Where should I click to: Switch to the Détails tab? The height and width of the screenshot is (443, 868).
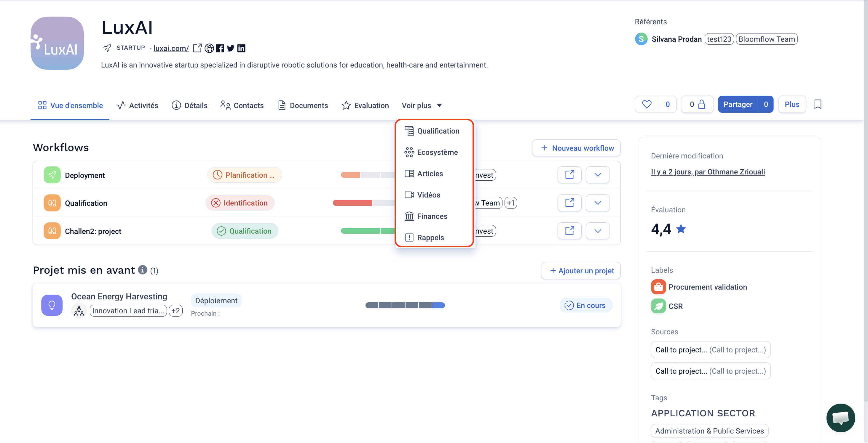point(189,105)
